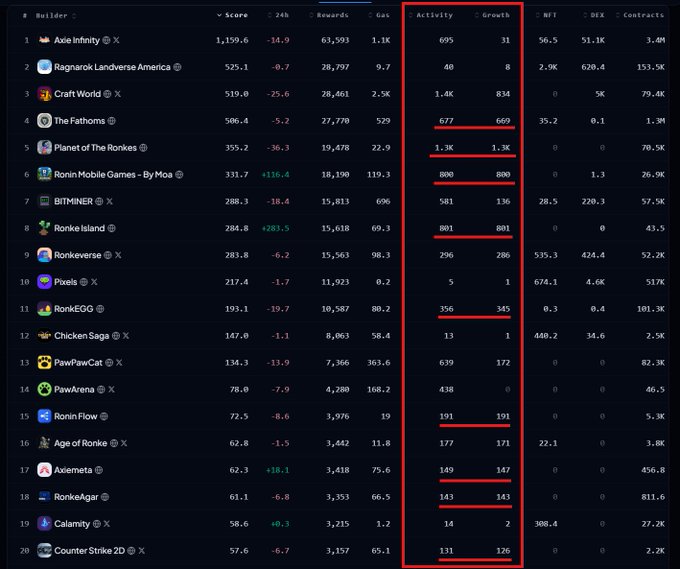Open Calamity X social icon

point(107,524)
